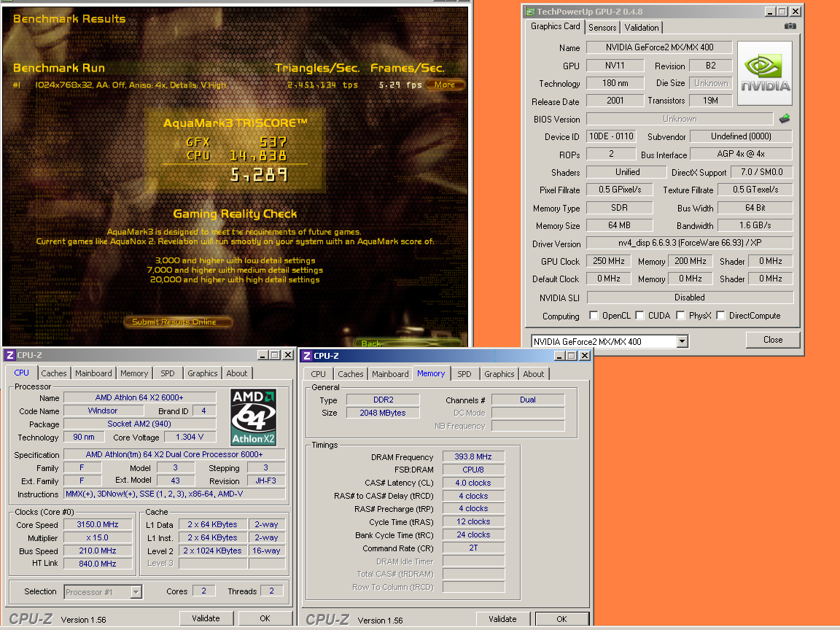Open the Processor #1 selection dropdown

[136, 591]
